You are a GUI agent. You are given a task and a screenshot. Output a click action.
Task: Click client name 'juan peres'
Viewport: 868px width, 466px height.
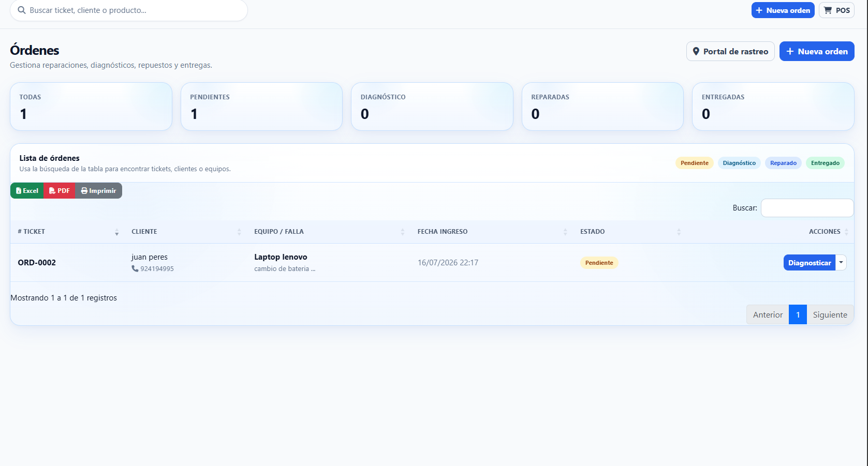coord(150,257)
